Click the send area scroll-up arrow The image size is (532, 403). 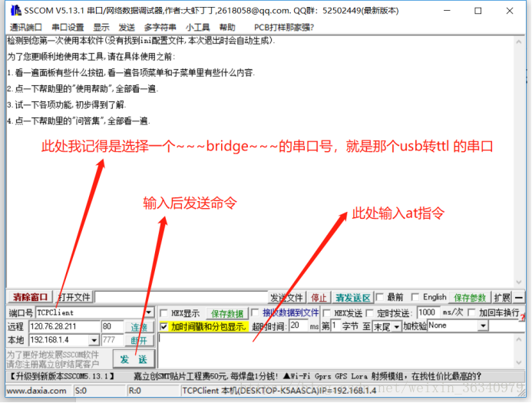[x=519, y=339]
